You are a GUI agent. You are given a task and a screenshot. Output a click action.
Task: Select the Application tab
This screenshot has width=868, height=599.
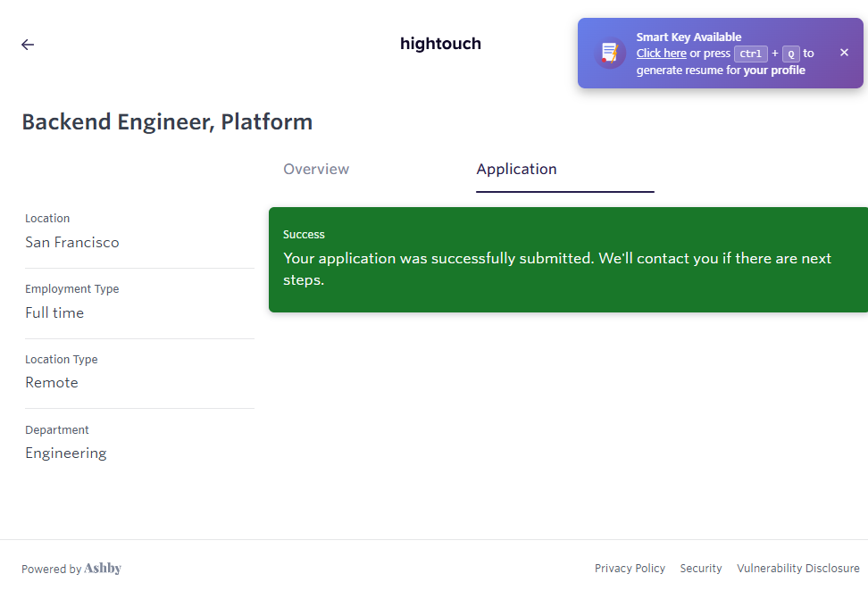pyautogui.click(x=516, y=170)
